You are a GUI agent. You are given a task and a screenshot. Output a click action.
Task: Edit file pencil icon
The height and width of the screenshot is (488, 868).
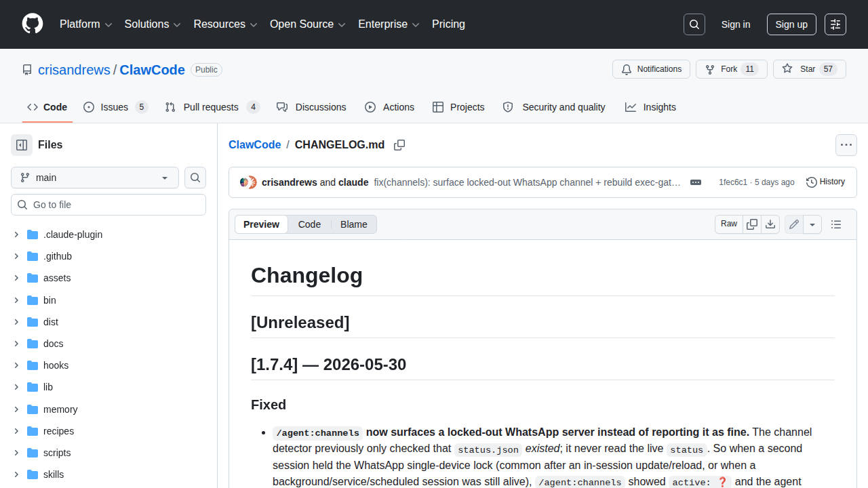pos(794,224)
